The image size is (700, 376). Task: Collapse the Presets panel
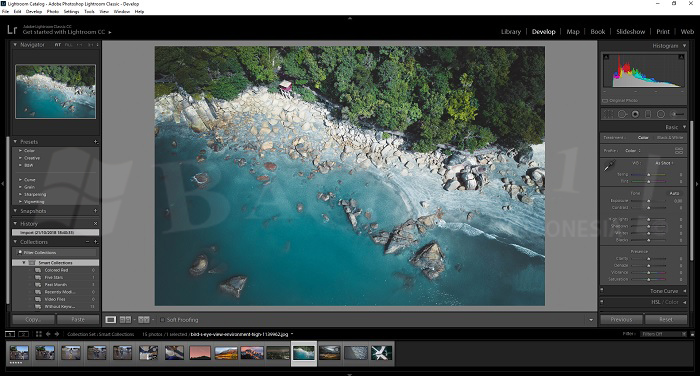point(15,142)
